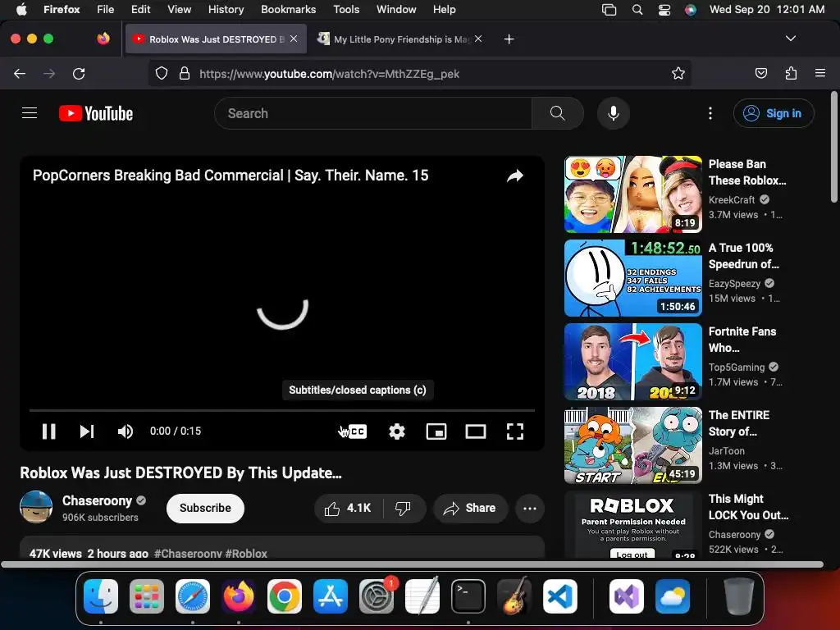Open 'The ENTIRE Story of' video title
This screenshot has width=840, height=630.
(x=739, y=423)
